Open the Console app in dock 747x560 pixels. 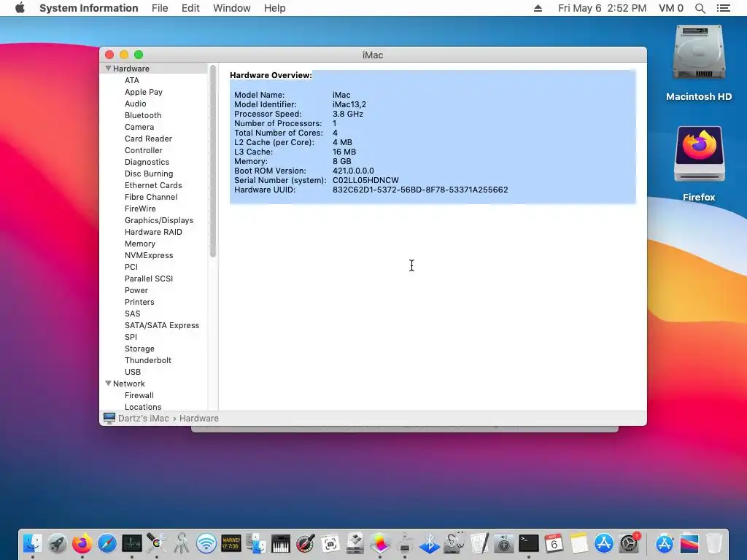(x=231, y=543)
